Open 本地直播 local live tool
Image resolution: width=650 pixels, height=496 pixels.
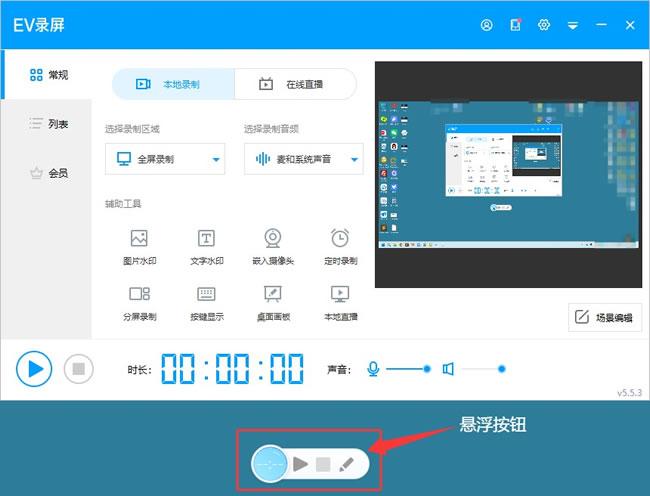(340, 303)
